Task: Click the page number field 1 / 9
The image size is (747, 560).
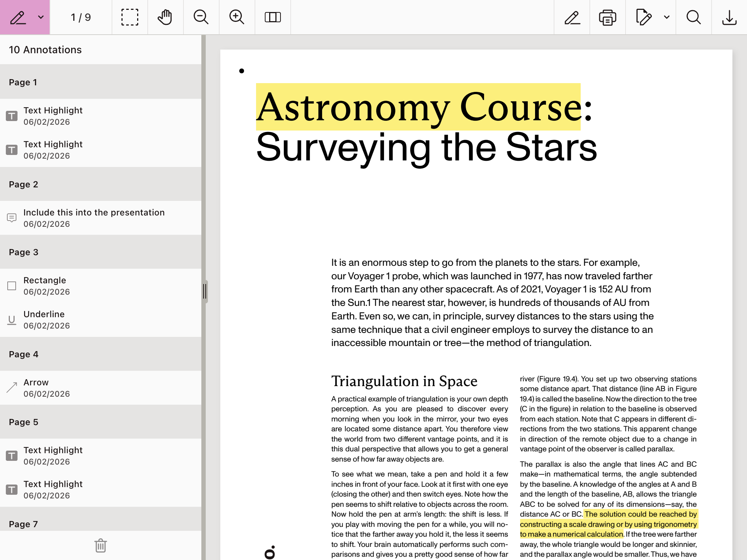Action: (81, 17)
